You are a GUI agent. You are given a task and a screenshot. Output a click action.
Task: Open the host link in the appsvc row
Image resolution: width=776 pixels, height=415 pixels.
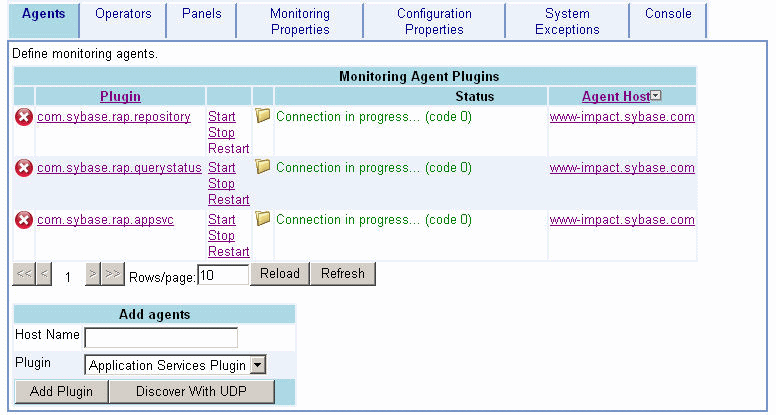tap(622, 220)
